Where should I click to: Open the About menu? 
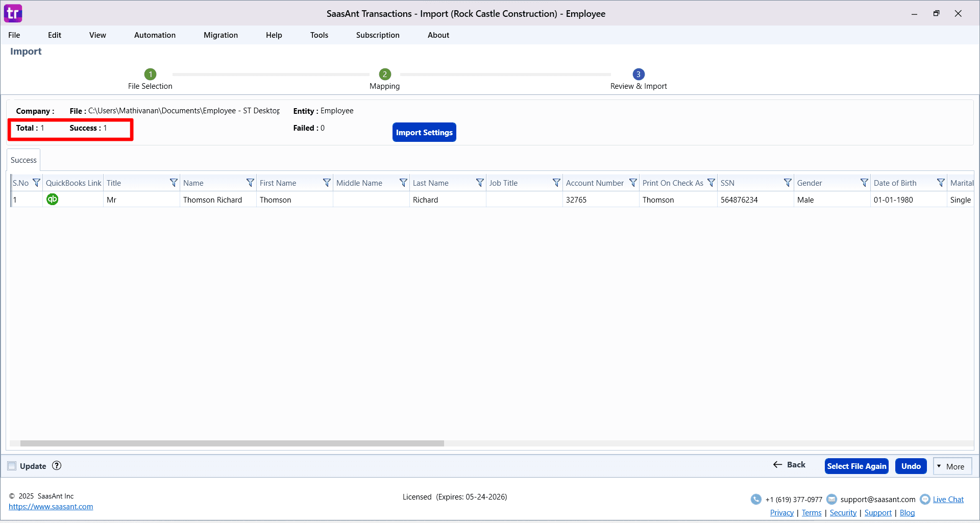point(438,35)
